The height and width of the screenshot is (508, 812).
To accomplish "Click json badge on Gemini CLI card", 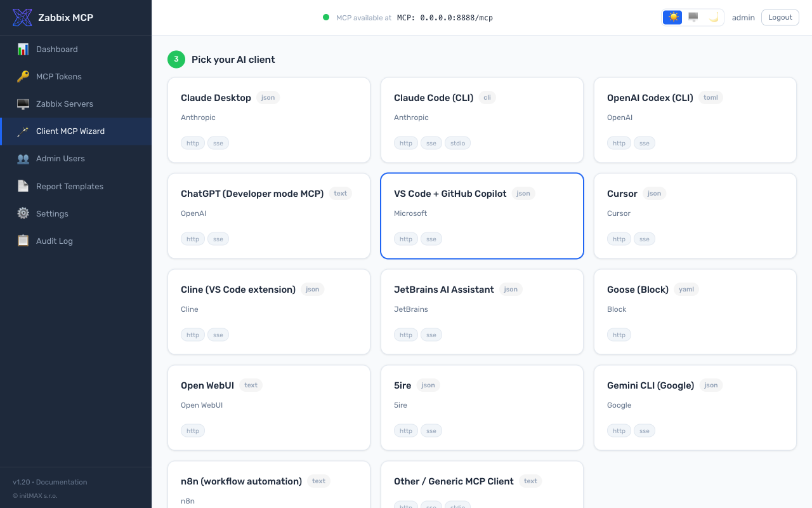I will (711, 385).
